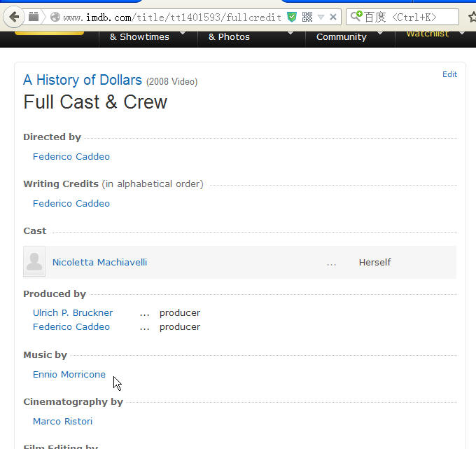The image size is (476, 449).
Task: Click the Directed by section heading
Action: pyautogui.click(x=52, y=137)
